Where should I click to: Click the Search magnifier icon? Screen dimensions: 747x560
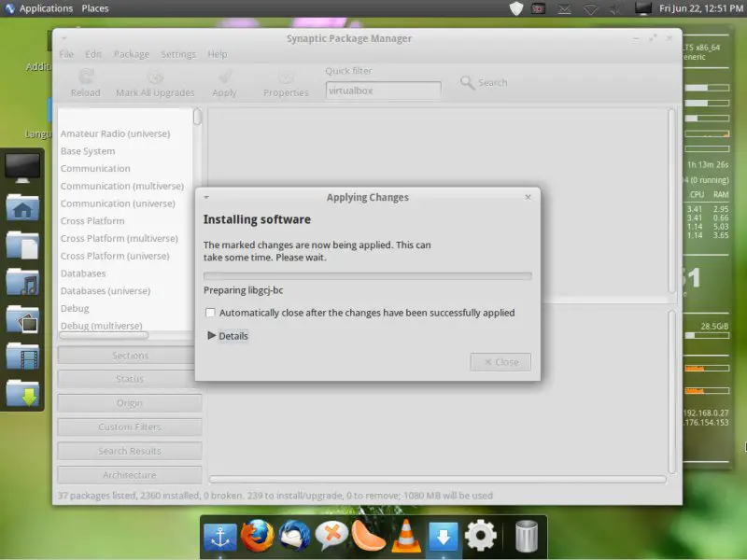tap(468, 82)
